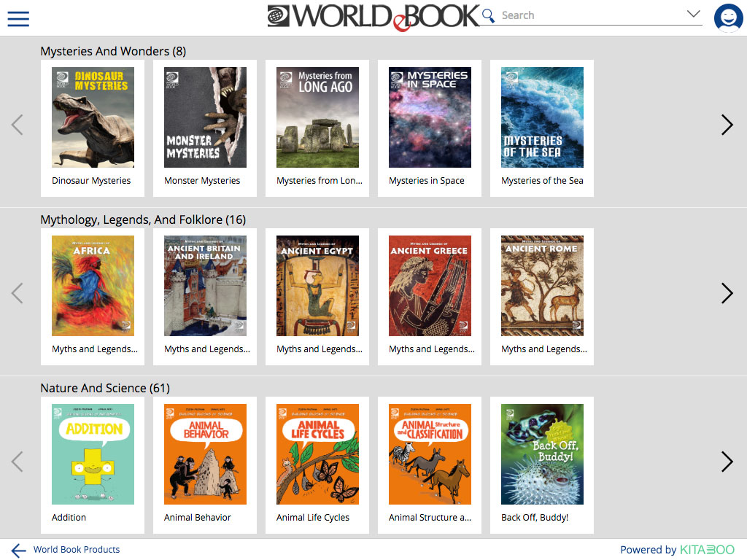Show next books in Nature And Science

727,462
